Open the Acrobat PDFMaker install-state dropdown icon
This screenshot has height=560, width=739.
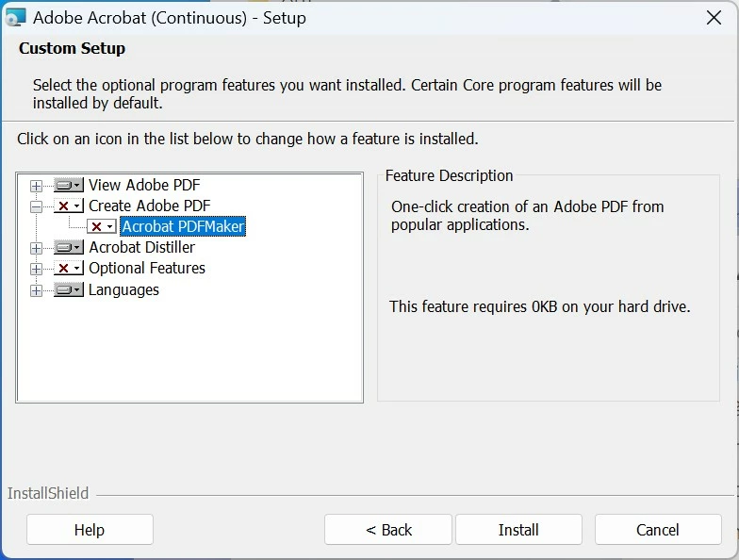pyautogui.click(x=102, y=226)
